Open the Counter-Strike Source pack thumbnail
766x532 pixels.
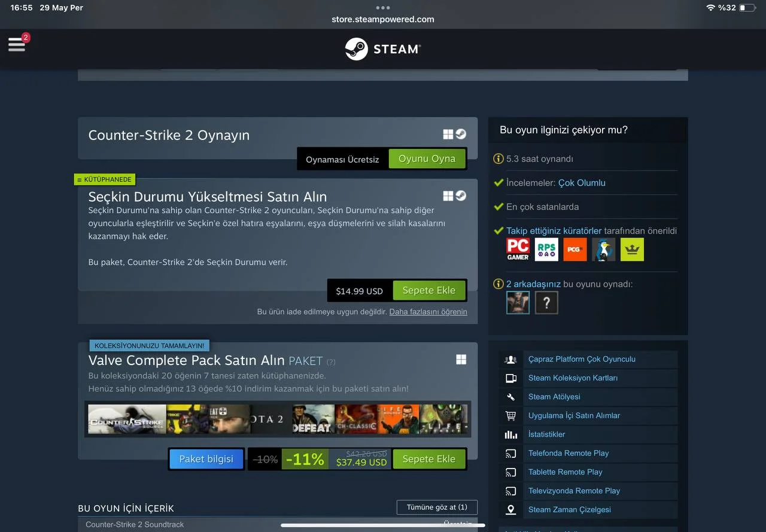tap(127, 419)
